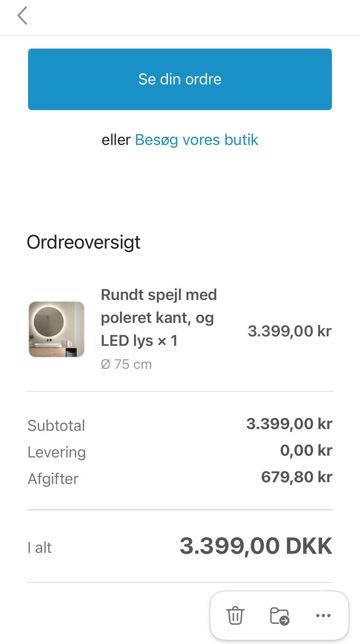Viewport: 360px width, 644px height.
Task: Click the 'Ø 75 cm' size text
Action: click(126, 364)
